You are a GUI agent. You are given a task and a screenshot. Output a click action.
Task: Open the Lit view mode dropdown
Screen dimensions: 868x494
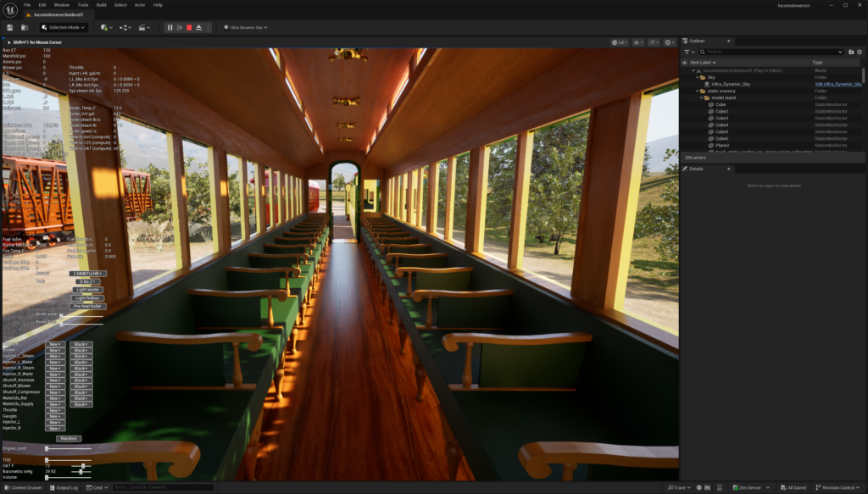coord(620,42)
